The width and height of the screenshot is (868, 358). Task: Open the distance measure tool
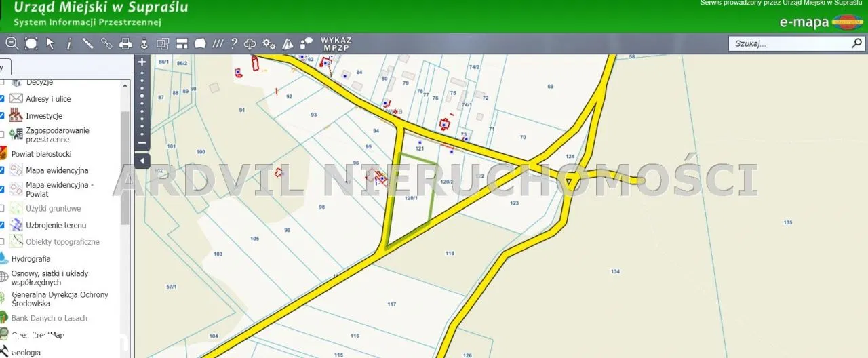[87, 43]
